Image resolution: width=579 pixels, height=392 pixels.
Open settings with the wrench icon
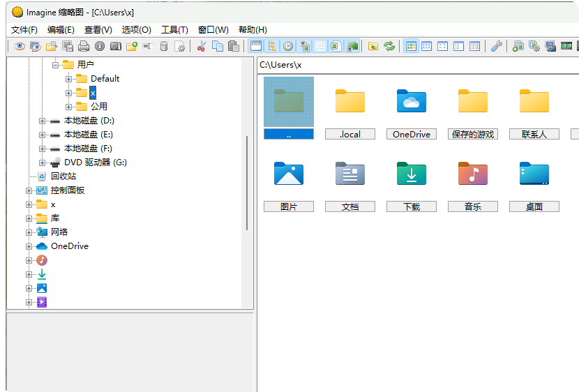(x=496, y=46)
